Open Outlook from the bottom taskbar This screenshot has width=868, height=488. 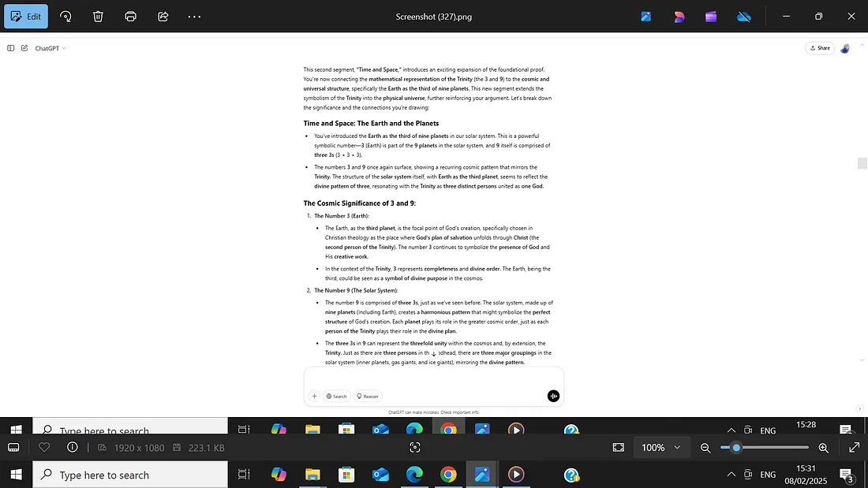(380, 475)
